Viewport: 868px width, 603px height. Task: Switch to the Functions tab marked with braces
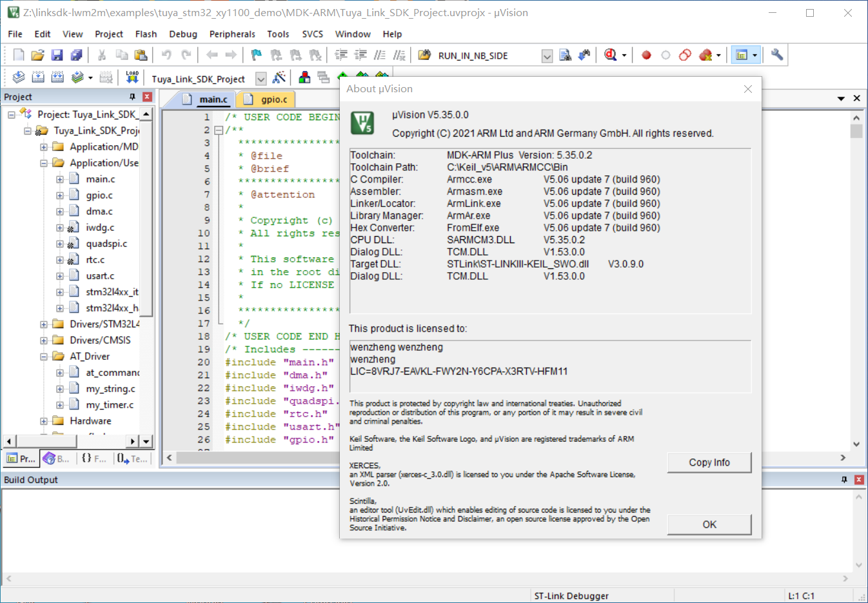(x=94, y=459)
